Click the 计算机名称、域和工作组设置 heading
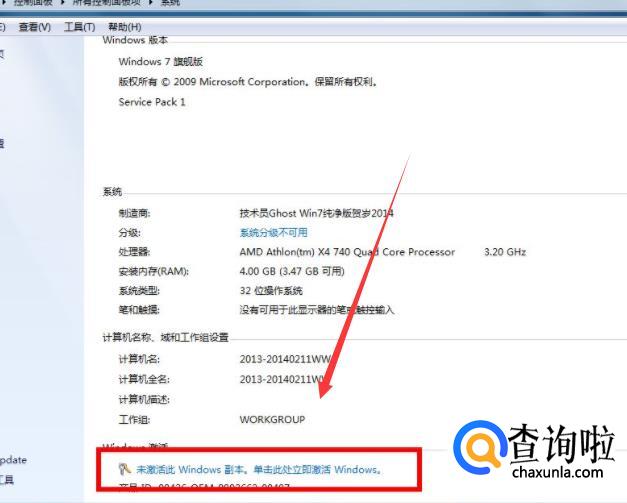 pyautogui.click(x=166, y=337)
